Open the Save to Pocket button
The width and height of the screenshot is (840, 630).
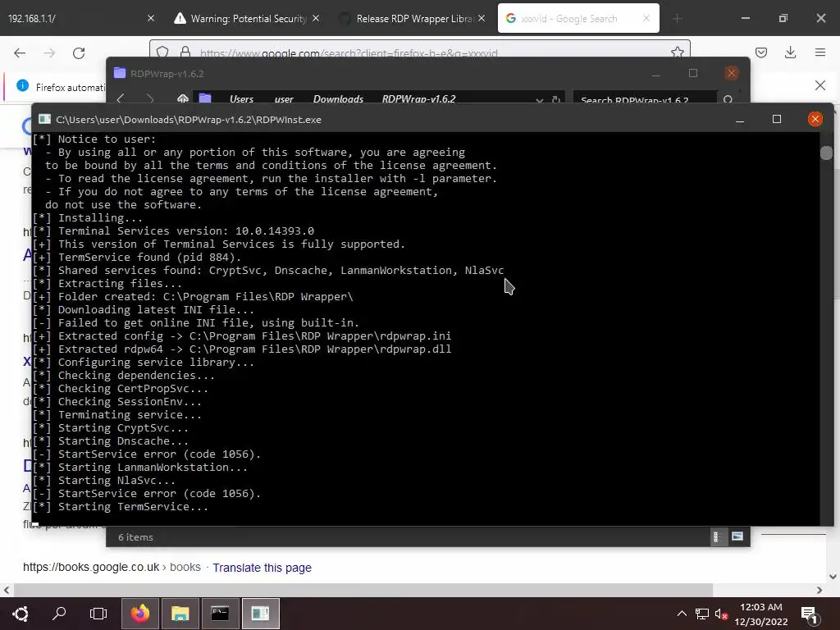coord(761,52)
